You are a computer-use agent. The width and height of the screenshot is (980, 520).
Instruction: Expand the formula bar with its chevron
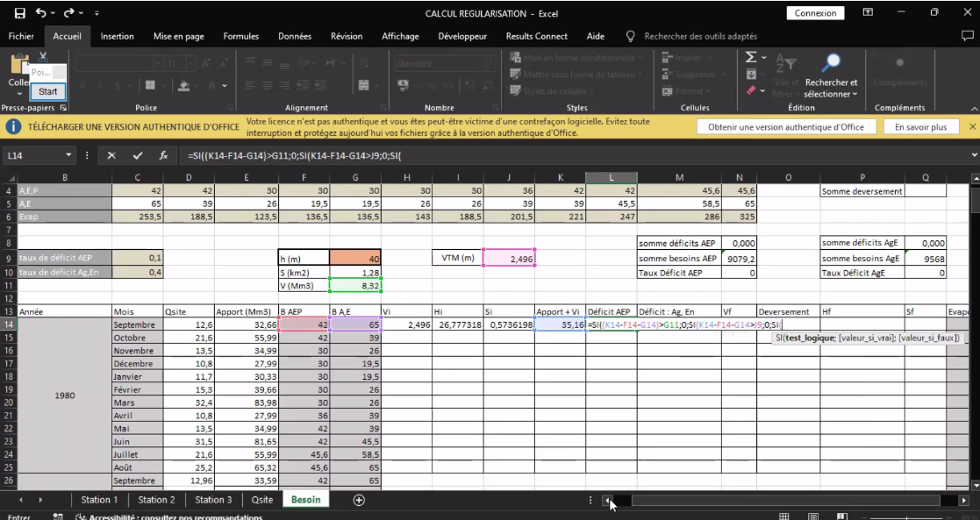[974, 155]
